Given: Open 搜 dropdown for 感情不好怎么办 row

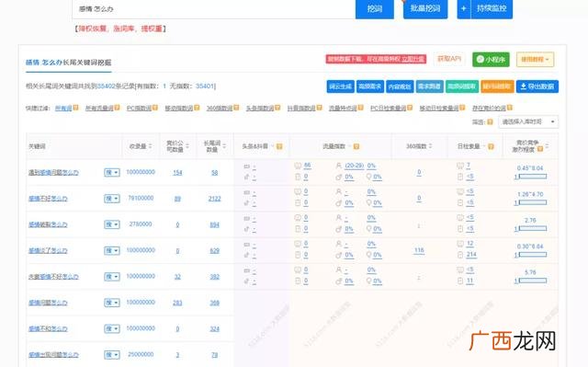Looking at the screenshot, I should tap(112, 198).
